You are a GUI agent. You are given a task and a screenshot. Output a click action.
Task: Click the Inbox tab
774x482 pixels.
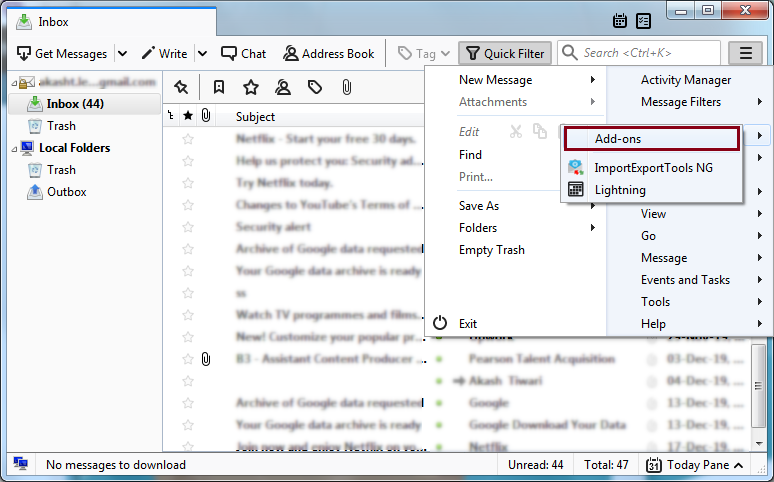click(112, 22)
